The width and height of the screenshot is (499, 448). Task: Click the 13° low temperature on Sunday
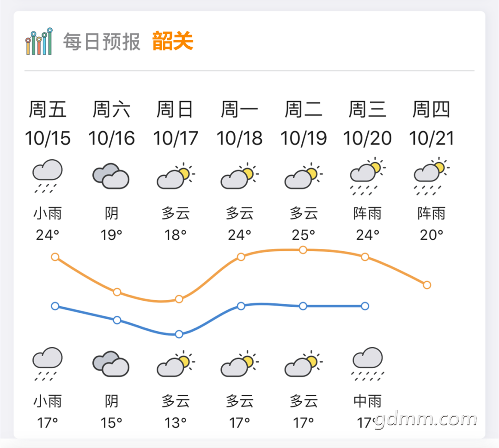click(x=176, y=423)
